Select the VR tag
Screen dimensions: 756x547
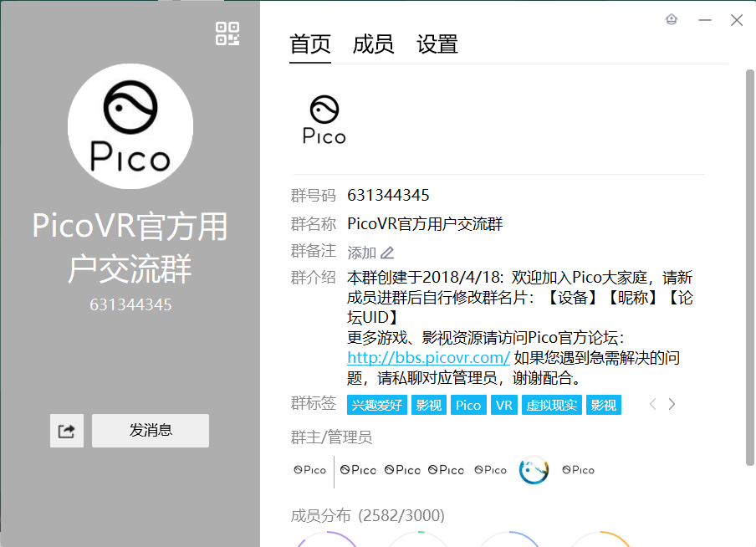pos(504,405)
